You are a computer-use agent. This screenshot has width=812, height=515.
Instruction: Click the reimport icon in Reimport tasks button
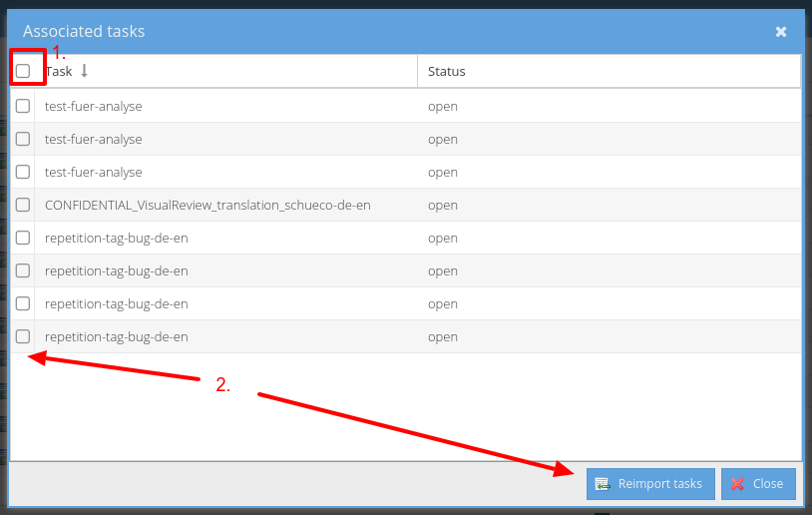click(x=603, y=484)
